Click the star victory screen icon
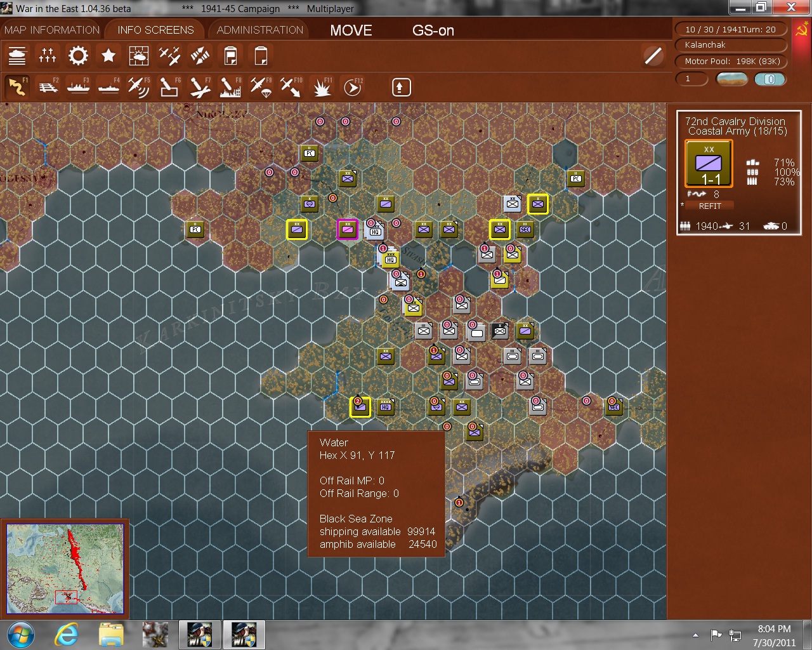The width and height of the screenshot is (812, 650). click(x=108, y=56)
